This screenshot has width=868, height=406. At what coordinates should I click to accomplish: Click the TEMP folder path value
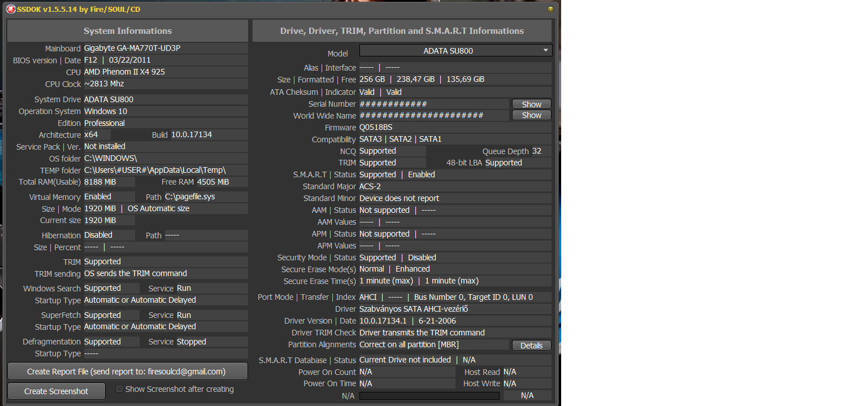click(166, 171)
